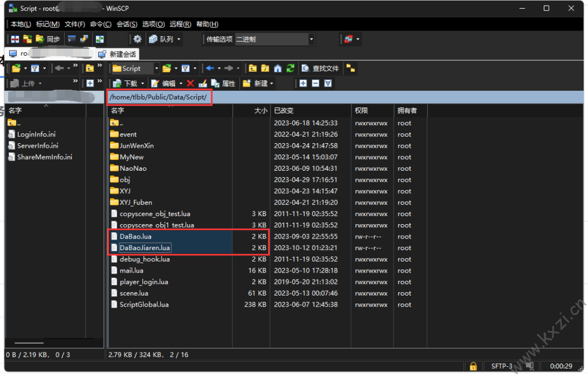The height and width of the screenshot is (376, 588).
Task: Click the local parent directory icon
Action: tap(90, 68)
